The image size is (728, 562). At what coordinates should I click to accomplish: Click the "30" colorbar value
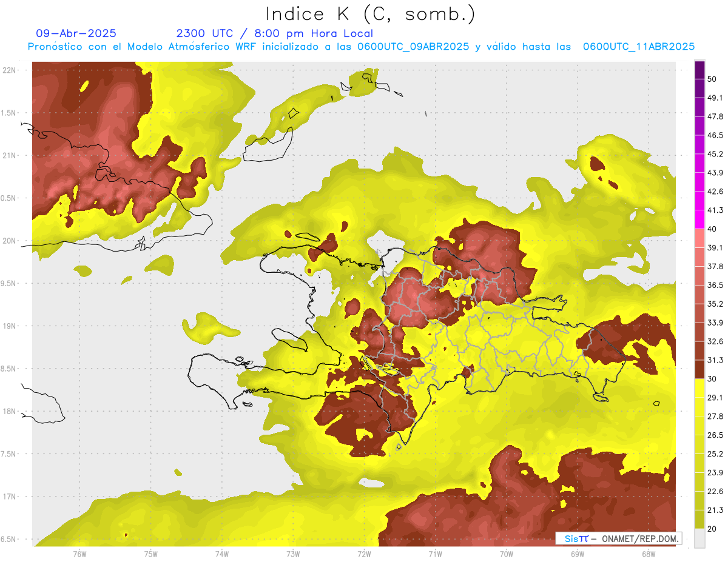click(712, 379)
